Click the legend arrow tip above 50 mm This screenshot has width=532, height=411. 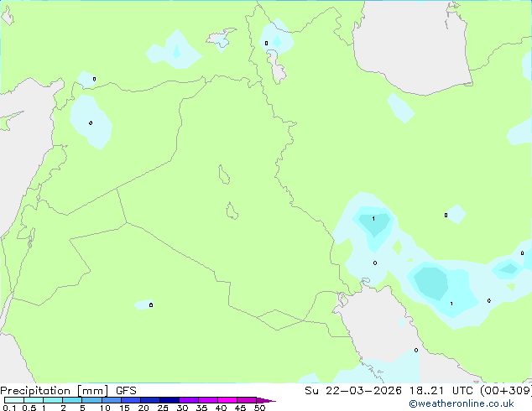coord(266,400)
